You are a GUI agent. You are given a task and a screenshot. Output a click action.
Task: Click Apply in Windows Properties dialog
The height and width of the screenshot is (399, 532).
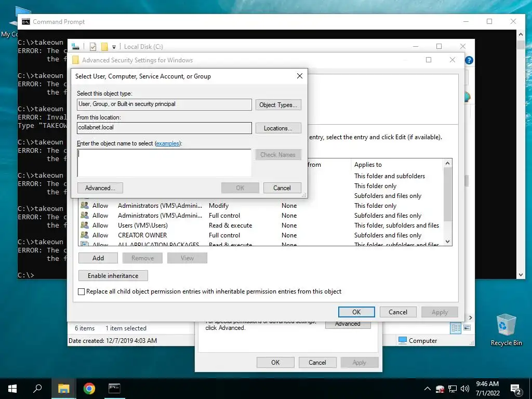[360, 363]
